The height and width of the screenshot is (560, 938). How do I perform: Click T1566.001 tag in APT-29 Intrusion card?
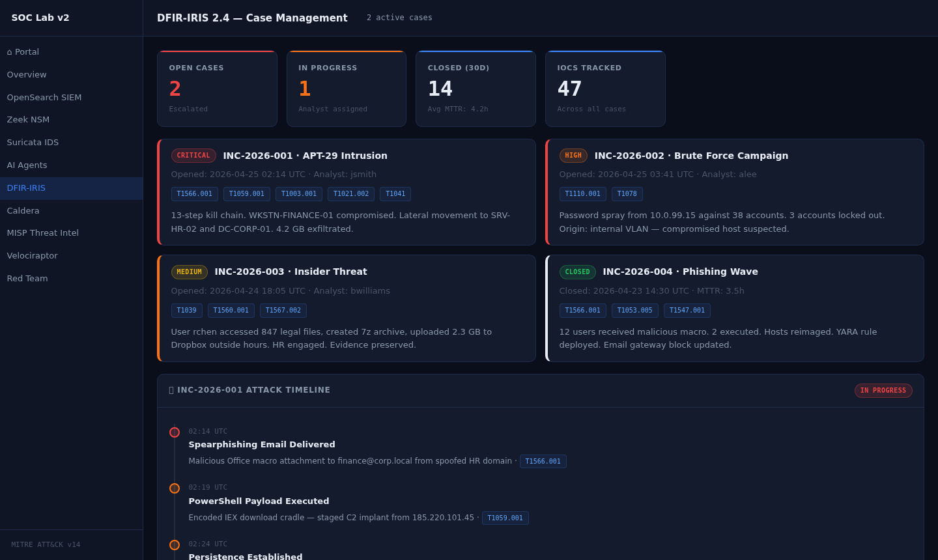pyautogui.click(x=195, y=194)
